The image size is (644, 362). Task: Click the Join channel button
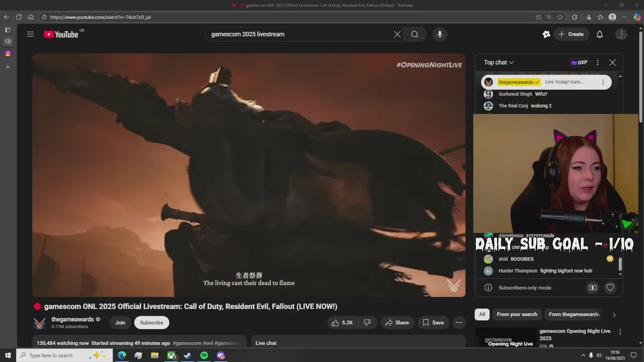tap(120, 323)
